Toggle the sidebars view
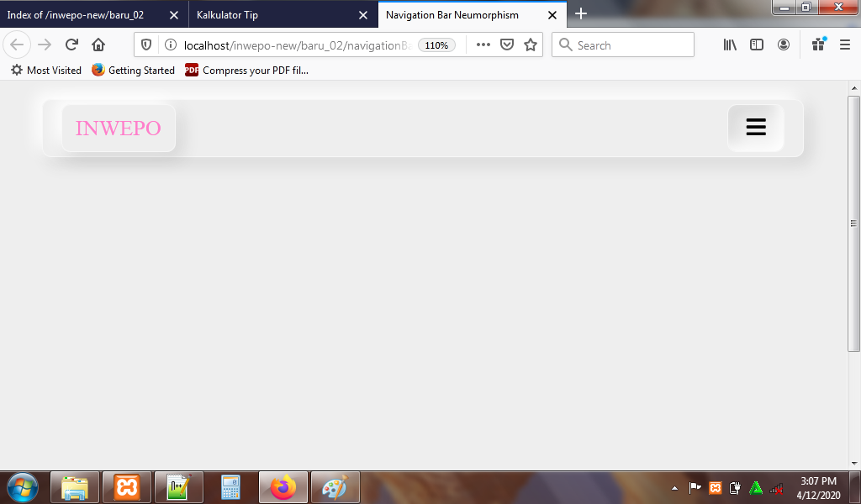This screenshot has width=861, height=504. click(757, 45)
